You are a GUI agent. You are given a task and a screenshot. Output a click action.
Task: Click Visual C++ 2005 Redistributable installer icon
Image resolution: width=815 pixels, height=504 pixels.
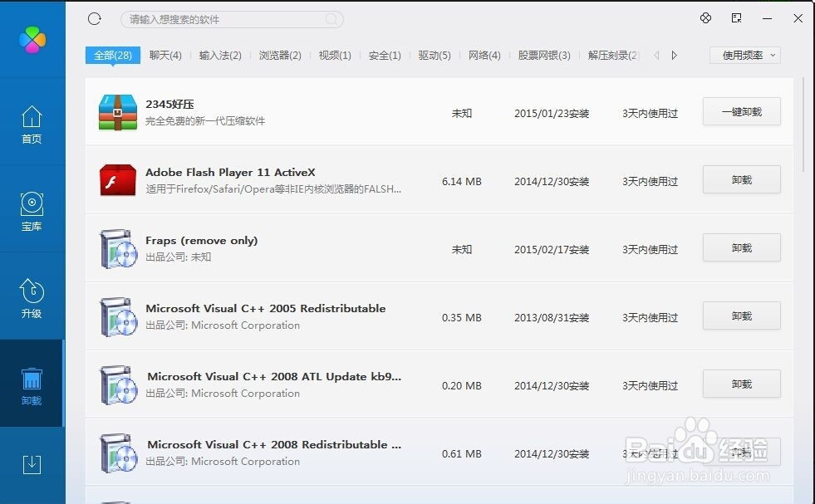119,317
